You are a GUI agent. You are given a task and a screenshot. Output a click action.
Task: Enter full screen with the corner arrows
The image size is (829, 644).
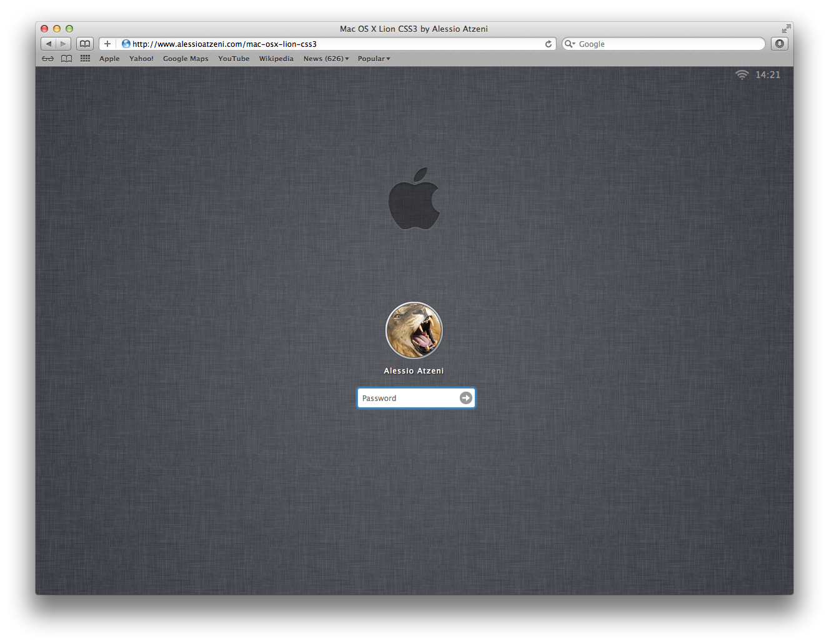[x=786, y=29]
